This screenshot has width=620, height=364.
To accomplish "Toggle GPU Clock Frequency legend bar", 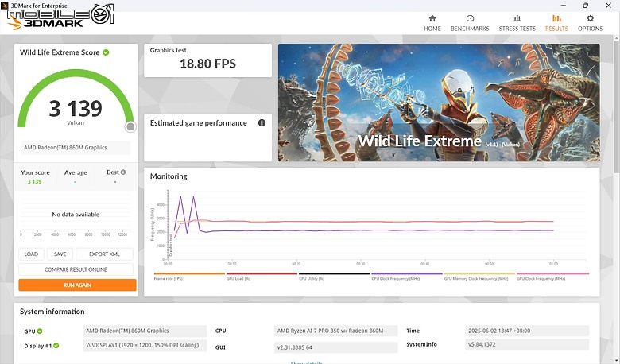I will point(552,273).
